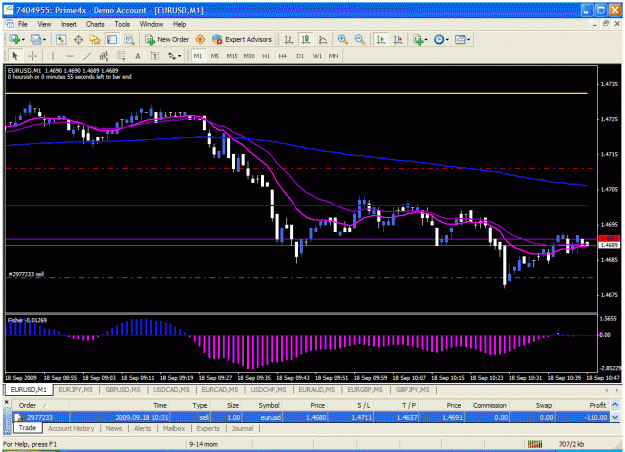Open the File menu
The height and width of the screenshot is (452, 625).
[x=23, y=24]
